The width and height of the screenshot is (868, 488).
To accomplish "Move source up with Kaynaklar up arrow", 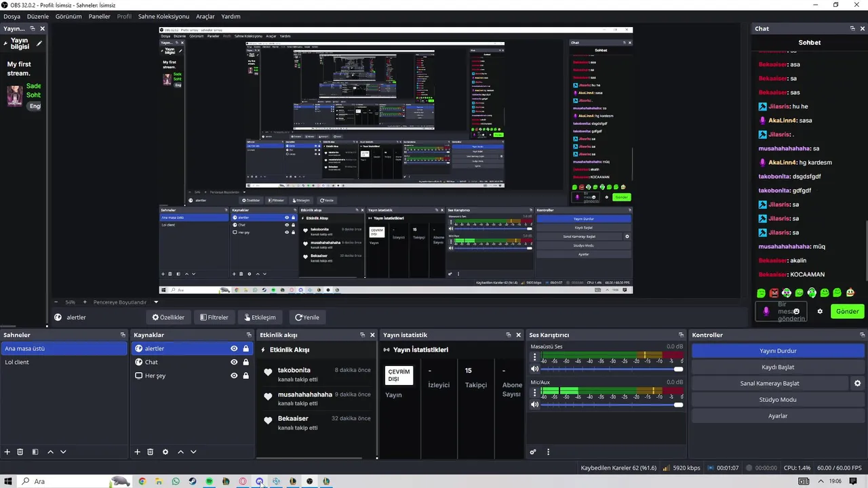I will pyautogui.click(x=180, y=452).
